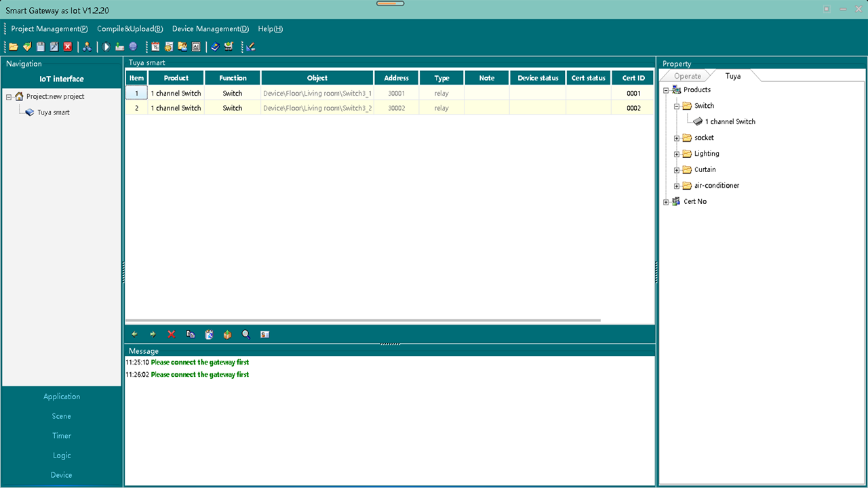The image size is (868, 488).
Task: Click the 11:25:10 gateway message line
Action: 187,362
